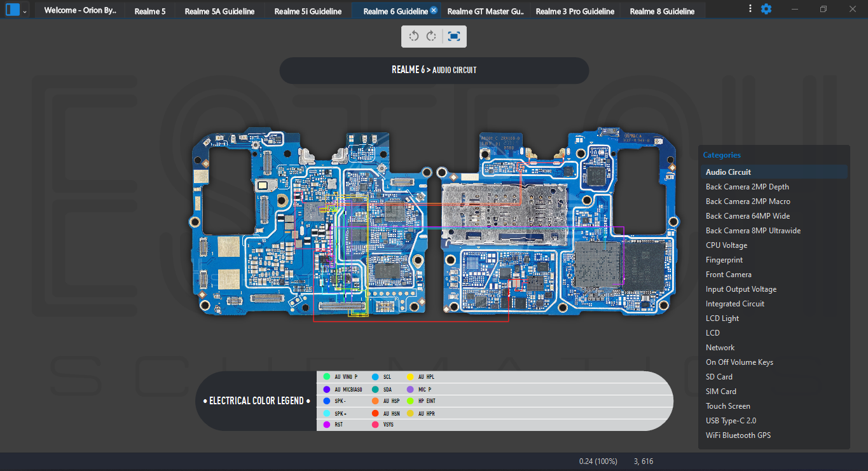Click the RST magenta legend dot
Screen dimensions: 868x471
click(x=327, y=425)
